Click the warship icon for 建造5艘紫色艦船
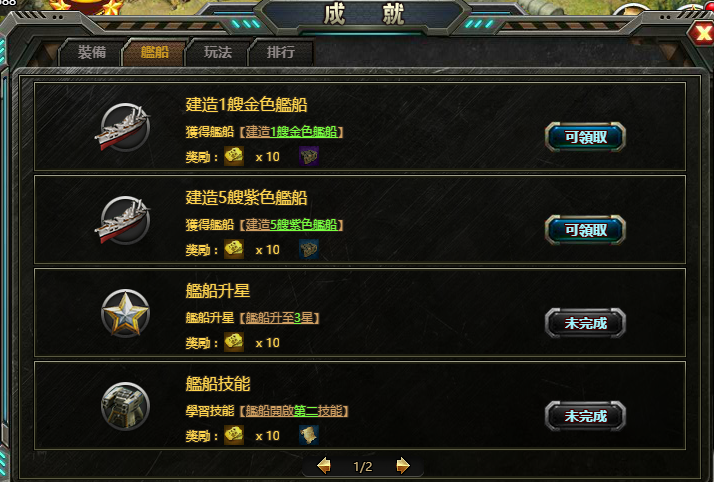This screenshot has width=714, height=482. pos(124,220)
